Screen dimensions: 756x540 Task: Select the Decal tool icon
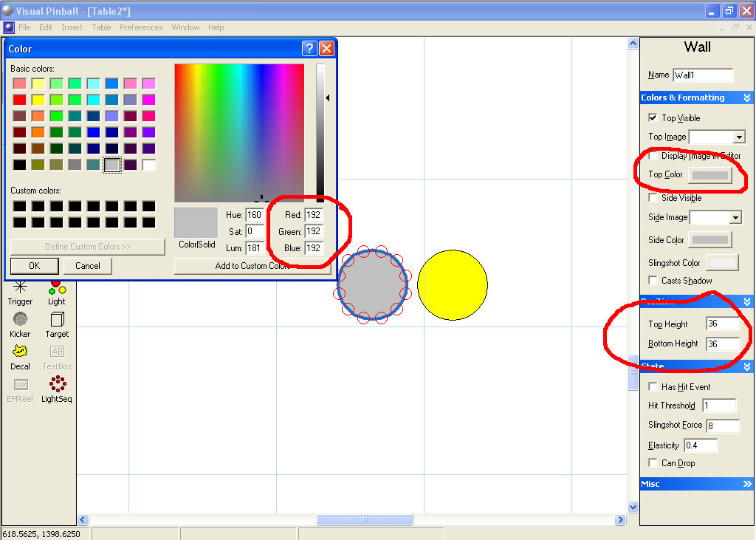click(20, 352)
